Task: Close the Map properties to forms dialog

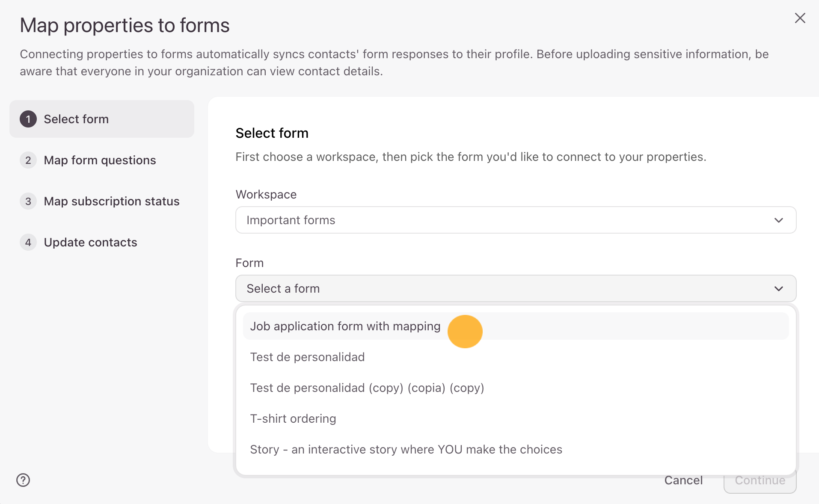Action: point(800,18)
